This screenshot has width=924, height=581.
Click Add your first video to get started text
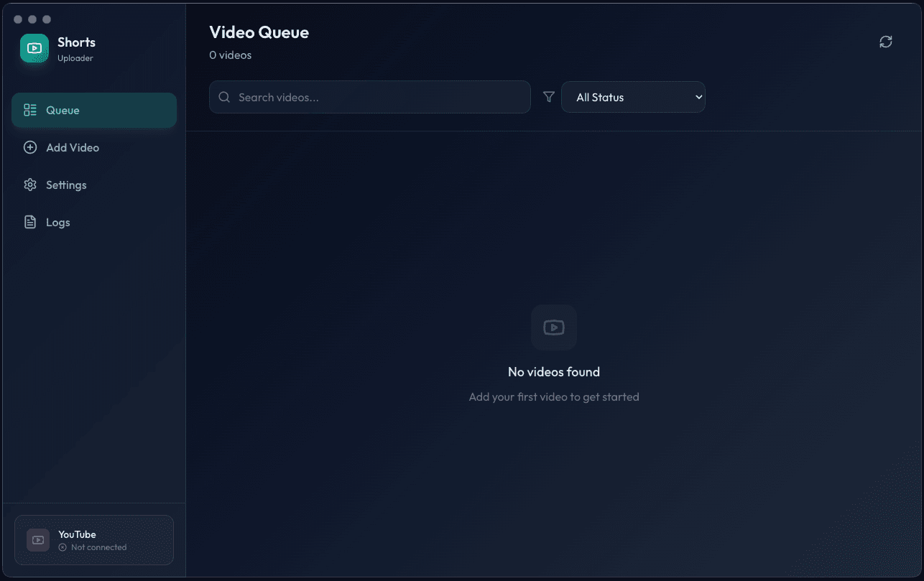point(553,396)
